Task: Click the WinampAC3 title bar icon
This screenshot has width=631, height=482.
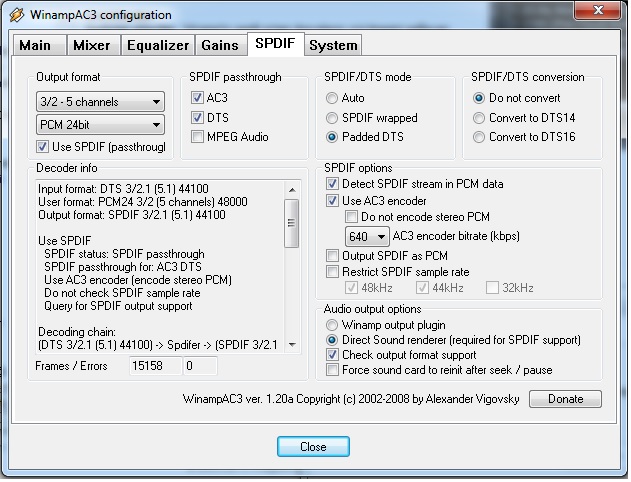Action: (16, 15)
